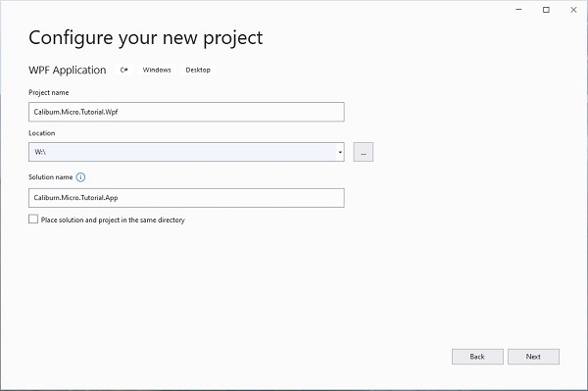Screen dimensions: 588x391
Task: Browse for location with the ellipsis button
Action: click(x=363, y=152)
